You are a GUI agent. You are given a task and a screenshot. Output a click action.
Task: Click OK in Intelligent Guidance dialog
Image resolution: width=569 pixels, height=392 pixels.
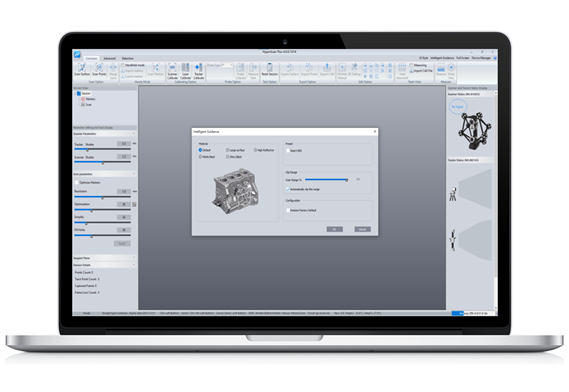(335, 229)
